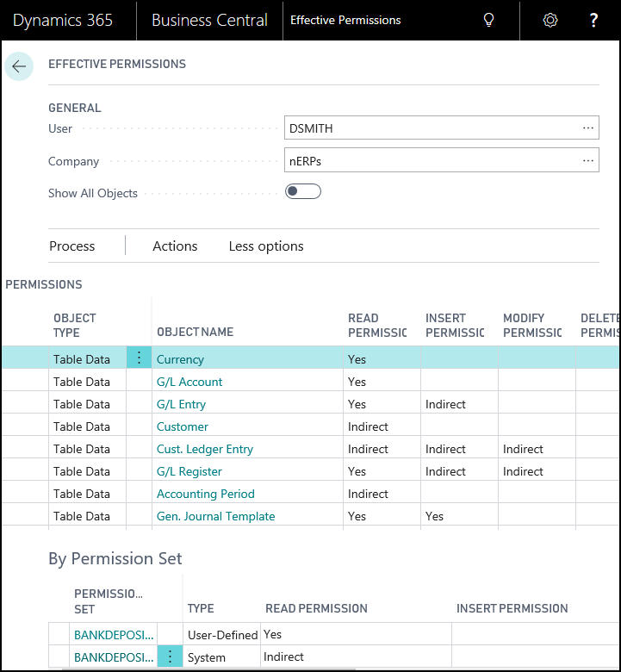Click the Modify Permission column header
Screen dimensions: 621x672
point(532,326)
